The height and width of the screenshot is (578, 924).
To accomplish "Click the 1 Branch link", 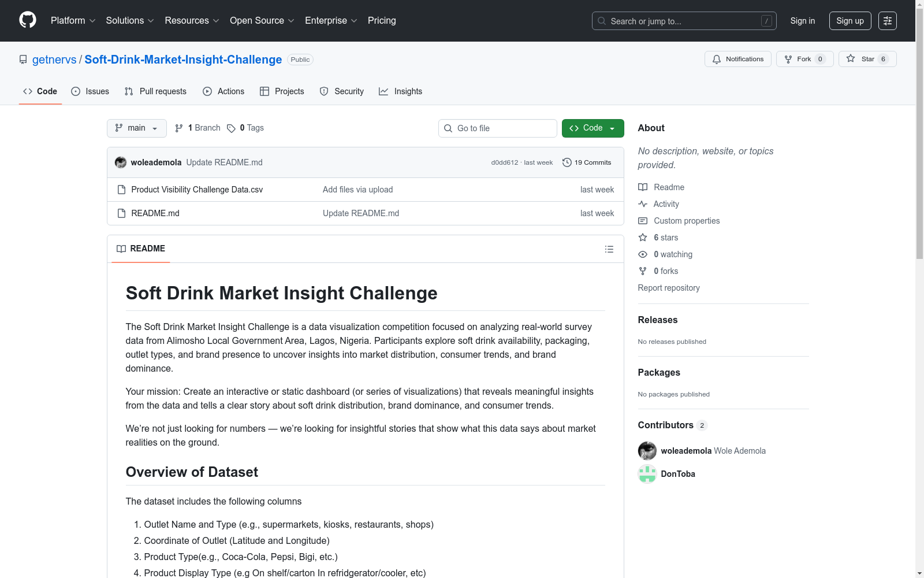I will coord(198,128).
